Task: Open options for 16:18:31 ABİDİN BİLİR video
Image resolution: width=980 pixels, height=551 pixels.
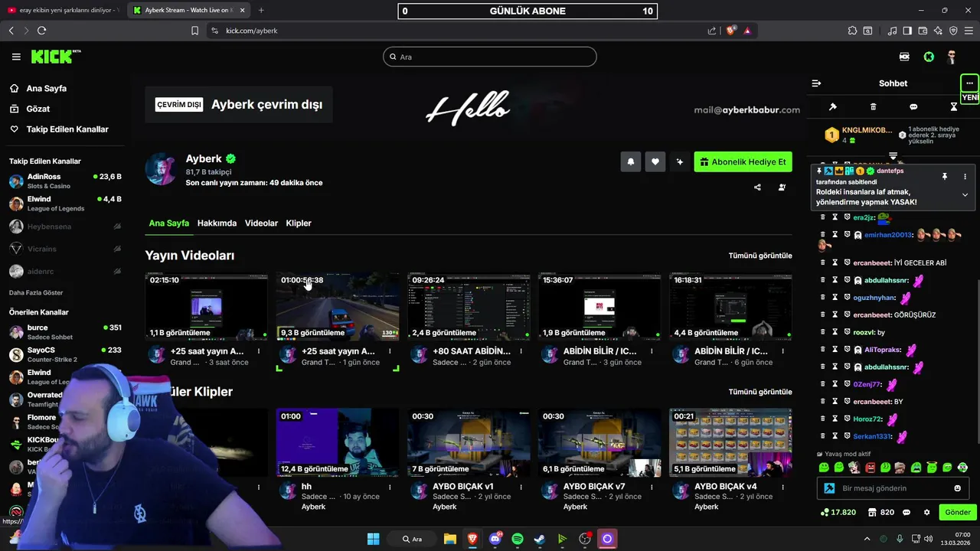Action: click(782, 351)
